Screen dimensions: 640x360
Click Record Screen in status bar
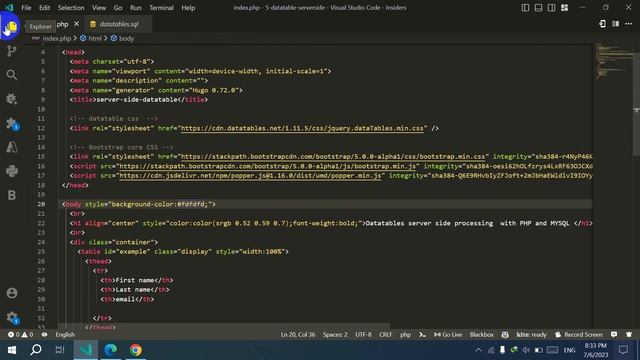579,334
